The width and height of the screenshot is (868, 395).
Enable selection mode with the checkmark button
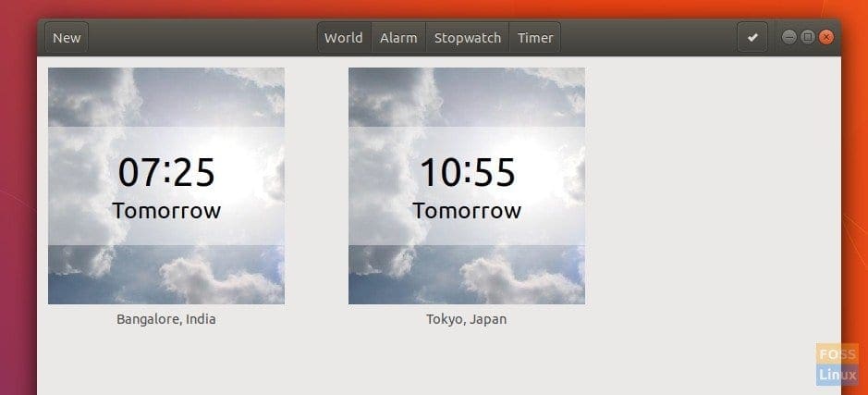pyautogui.click(x=752, y=38)
